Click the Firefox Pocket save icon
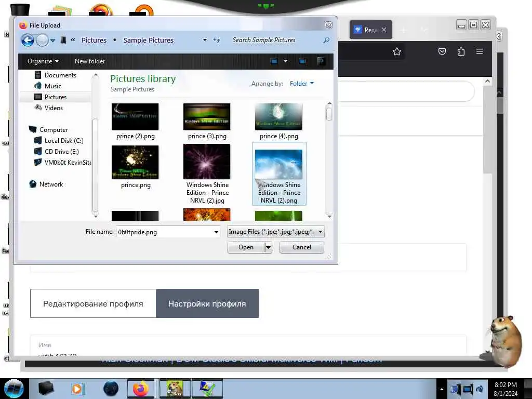The height and width of the screenshot is (399, 532). pos(442,51)
